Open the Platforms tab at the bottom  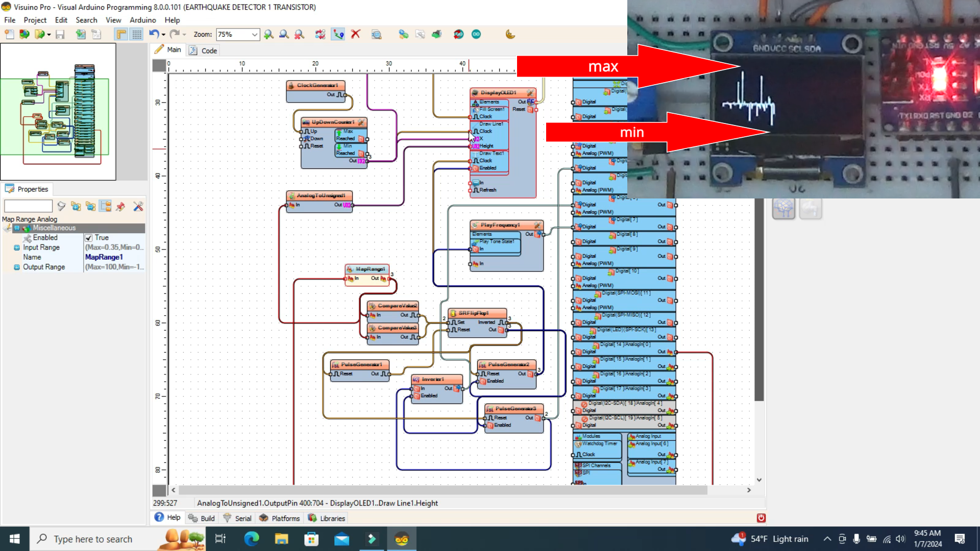click(279, 518)
